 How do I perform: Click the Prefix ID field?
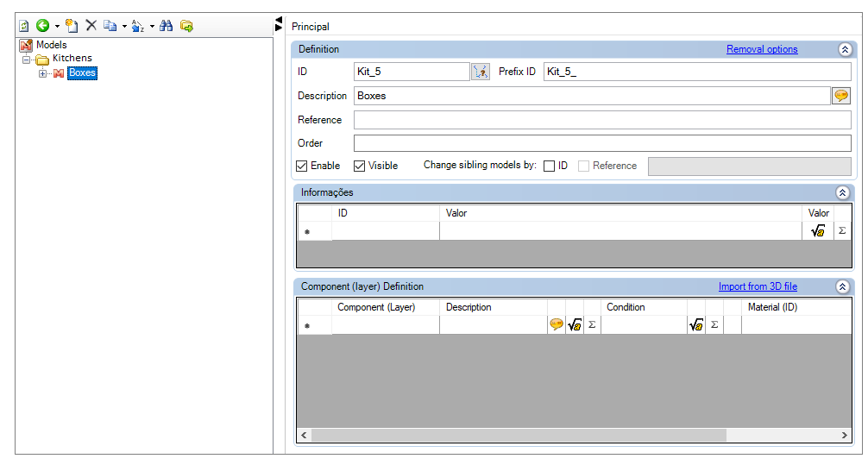(697, 72)
